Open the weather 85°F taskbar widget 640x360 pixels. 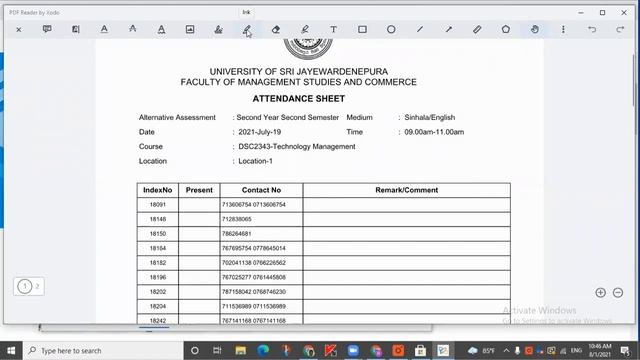coord(482,351)
